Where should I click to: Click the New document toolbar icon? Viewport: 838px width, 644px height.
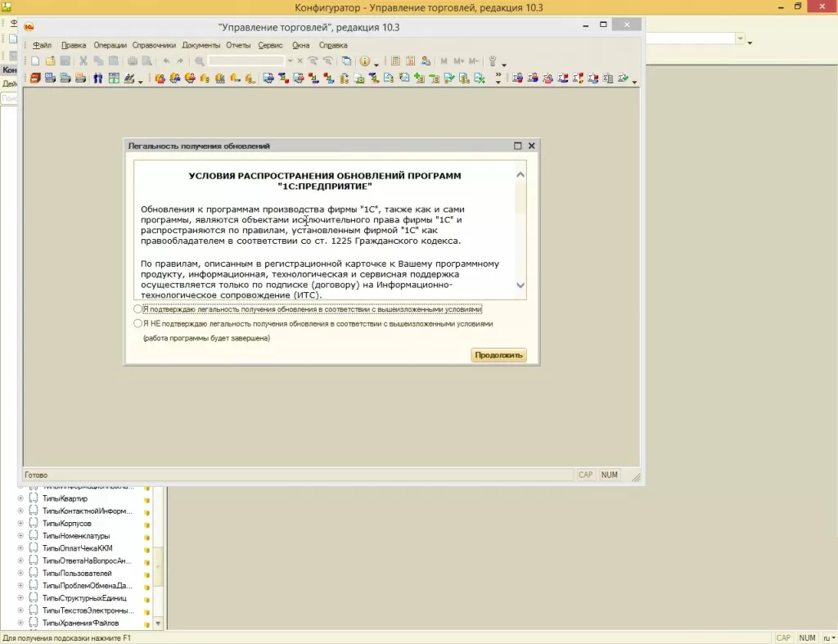[35, 61]
